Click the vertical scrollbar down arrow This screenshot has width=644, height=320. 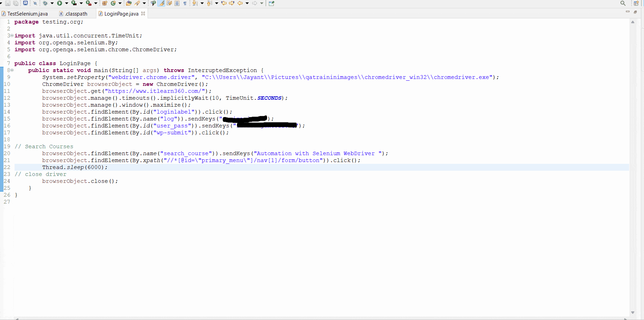(633, 313)
